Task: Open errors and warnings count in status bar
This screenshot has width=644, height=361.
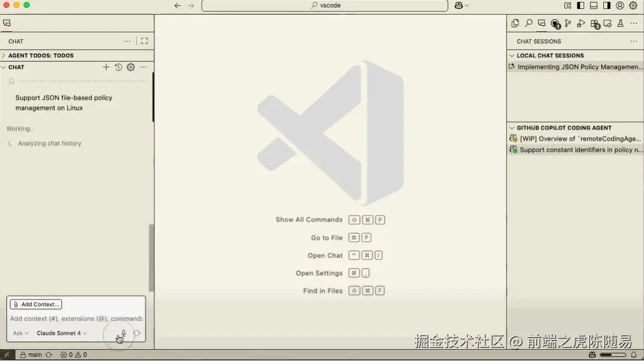Action: coord(74,355)
